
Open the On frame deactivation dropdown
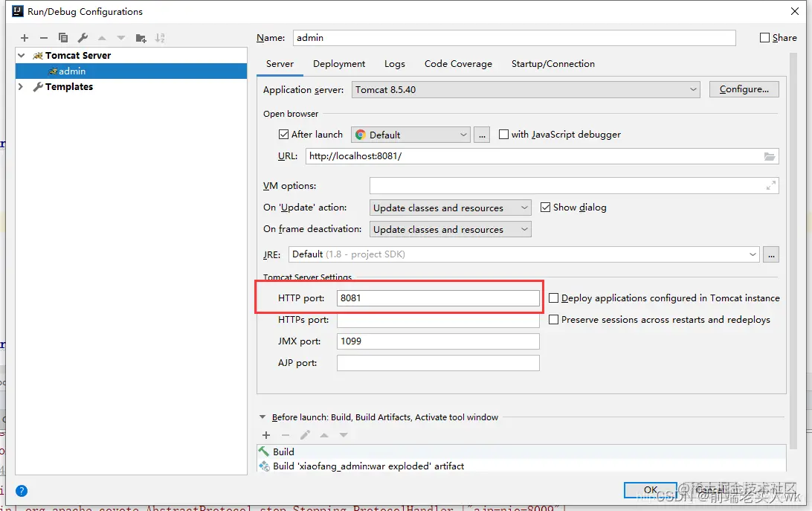pyautogui.click(x=450, y=230)
